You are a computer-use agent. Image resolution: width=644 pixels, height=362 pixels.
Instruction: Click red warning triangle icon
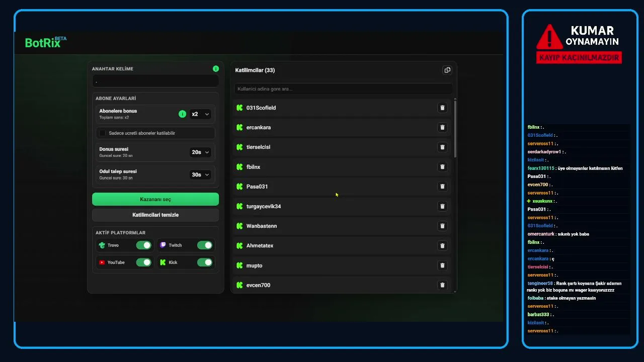(549, 37)
